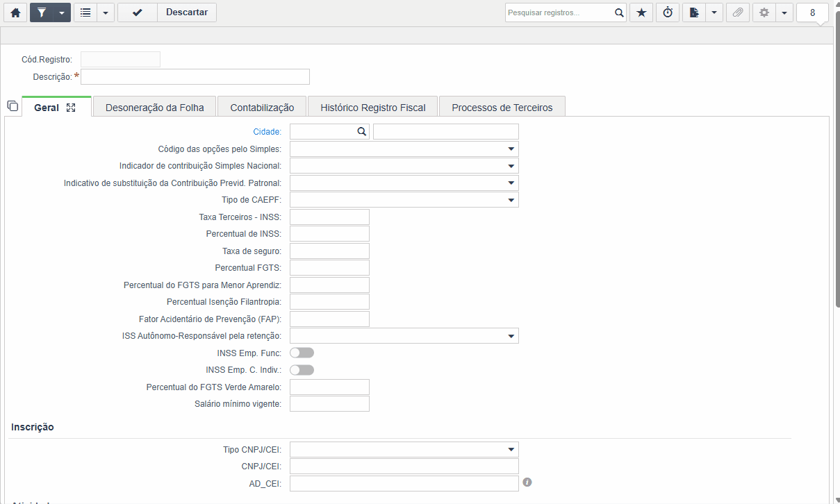Click the Taxa Terceiros - INSS field
Image resolution: width=840 pixels, height=504 pixels.
pyautogui.click(x=329, y=217)
